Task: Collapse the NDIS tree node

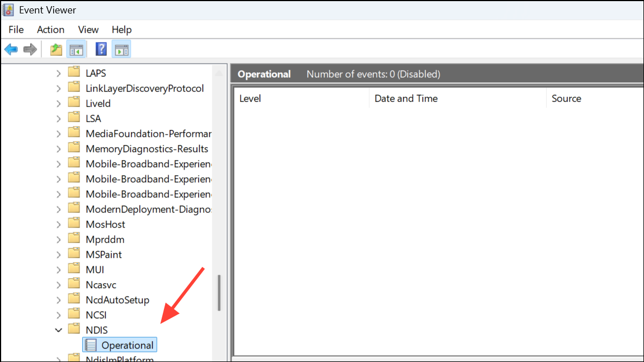Action: coord(59,330)
